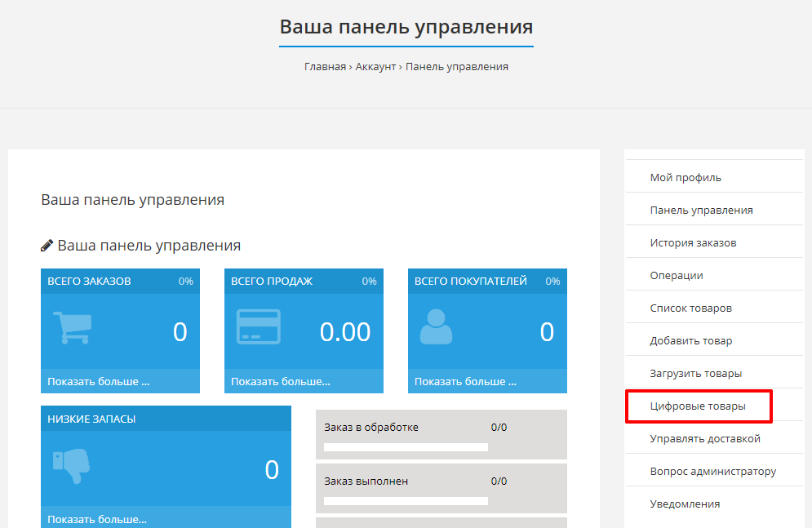Click the user icon in ВСЕГО ПОКУПАТЕЛЕЙ
The image size is (812, 528).
tap(435, 328)
